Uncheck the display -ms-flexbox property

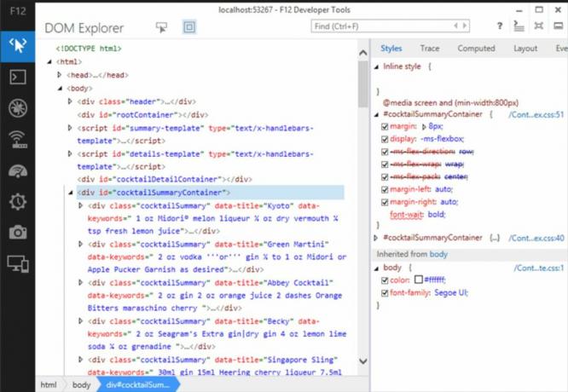click(x=385, y=140)
